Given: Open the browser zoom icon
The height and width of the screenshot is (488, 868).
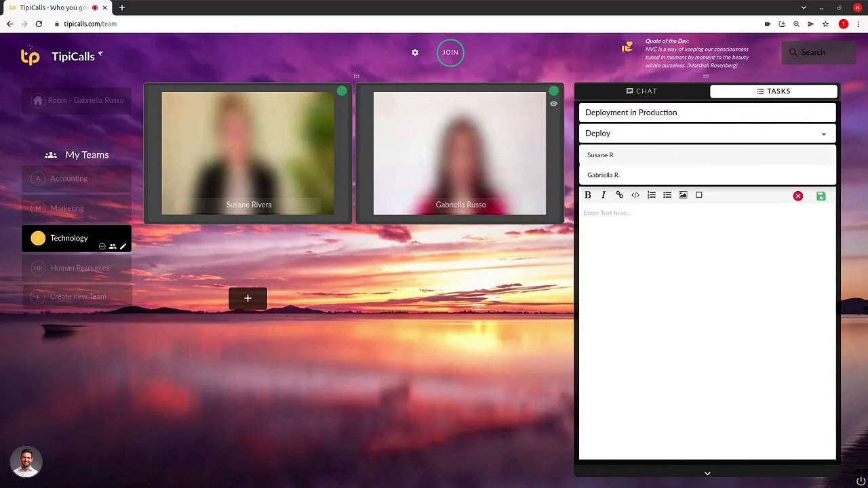Looking at the screenshot, I should 796,24.
